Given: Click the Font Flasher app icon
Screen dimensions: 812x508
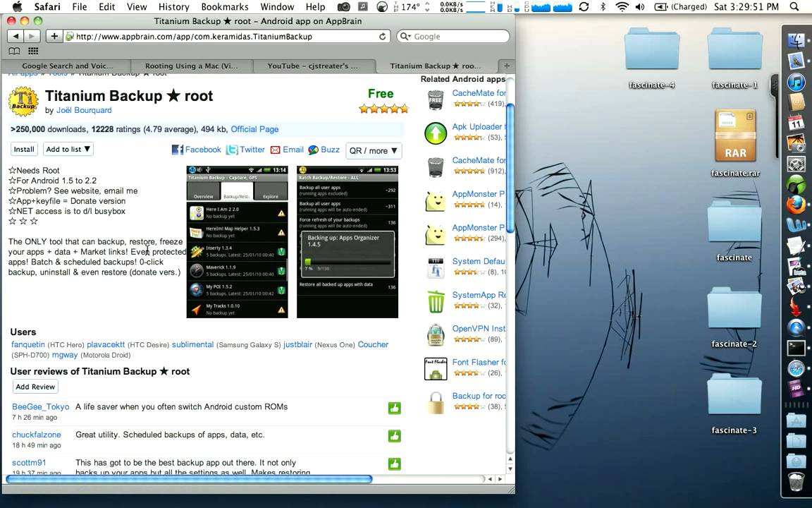Looking at the screenshot, I should (436, 369).
